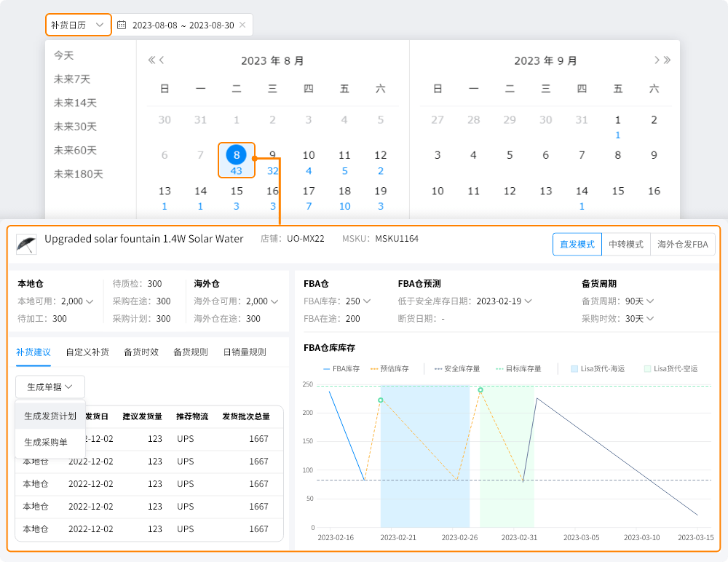Click the 发货批次总量 column header

[x=246, y=416]
